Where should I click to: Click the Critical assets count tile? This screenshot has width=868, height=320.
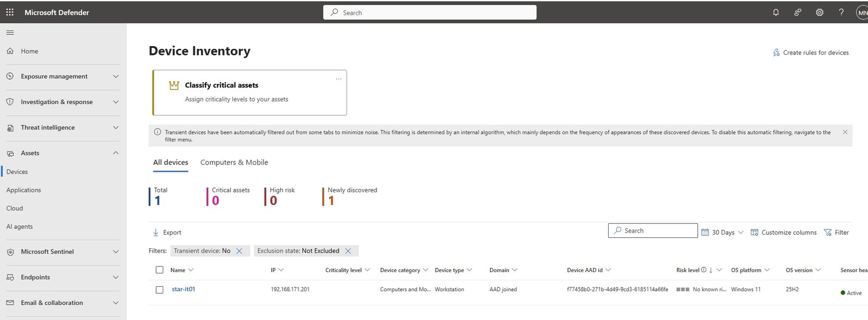point(228,196)
